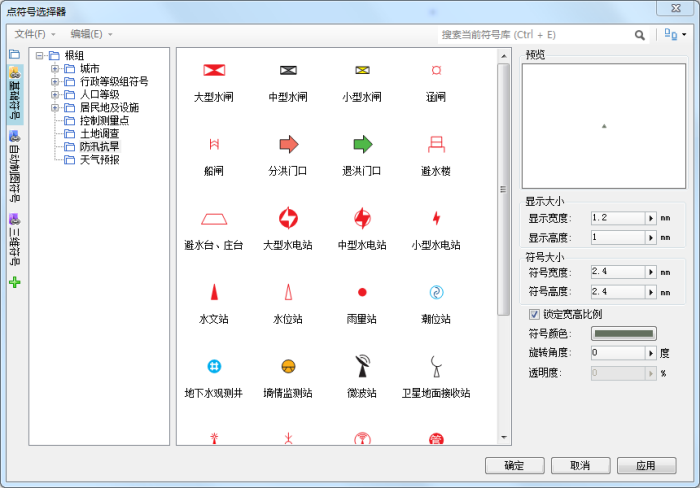
Task: Select the 大型水闸 symbol
Action: (x=214, y=70)
